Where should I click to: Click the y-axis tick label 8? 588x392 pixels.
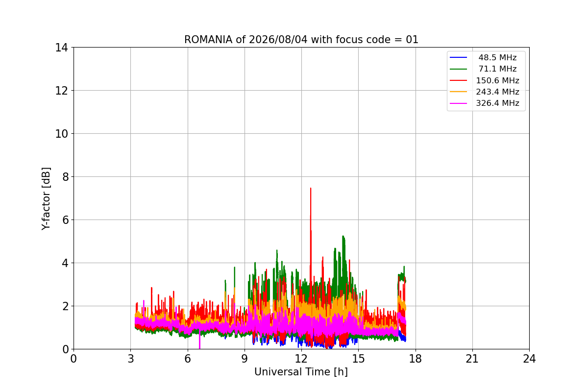(64, 177)
